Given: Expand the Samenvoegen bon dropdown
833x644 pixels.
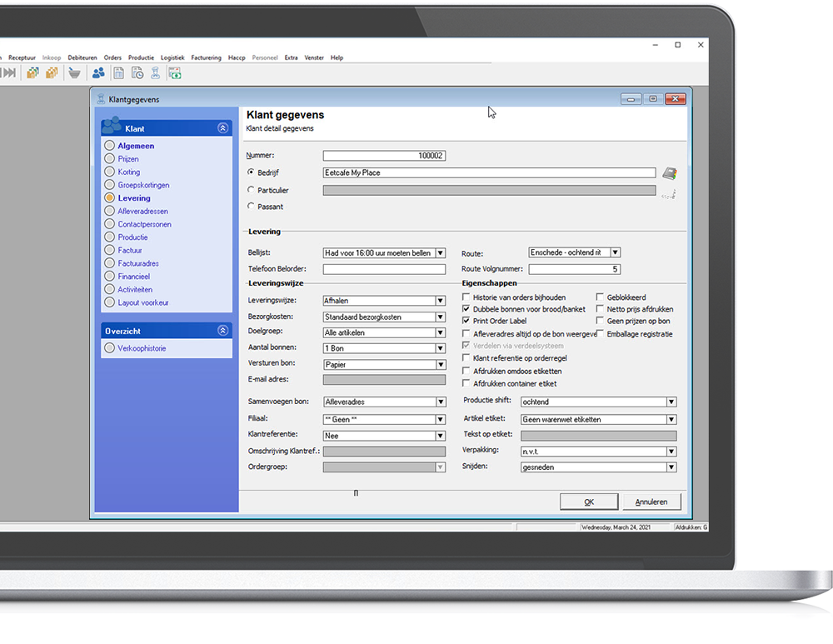Looking at the screenshot, I should point(441,402).
